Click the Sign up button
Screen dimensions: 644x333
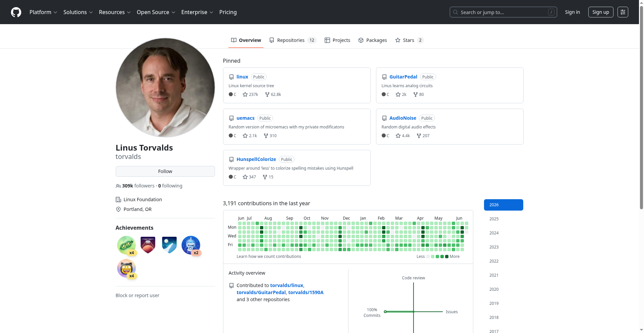pos(601,12)
